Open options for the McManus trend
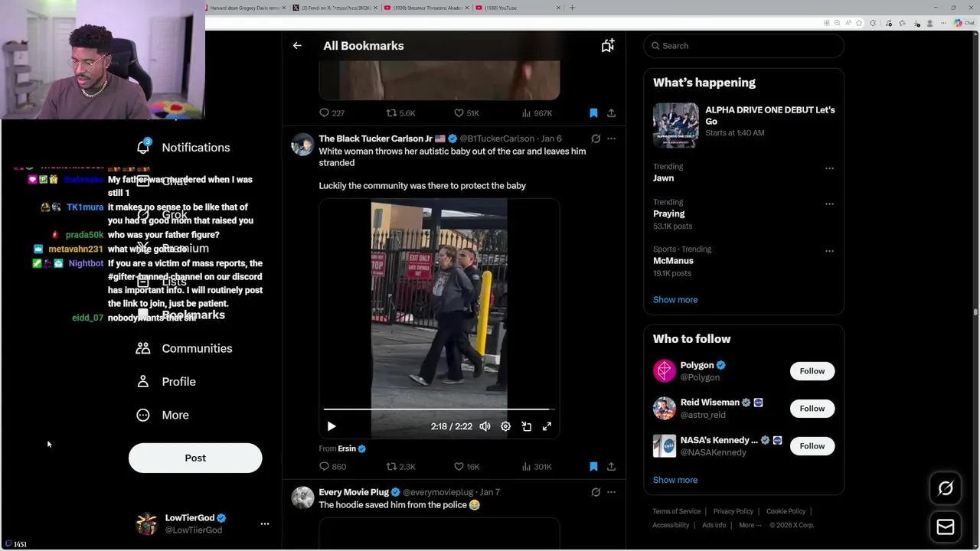 829,251
